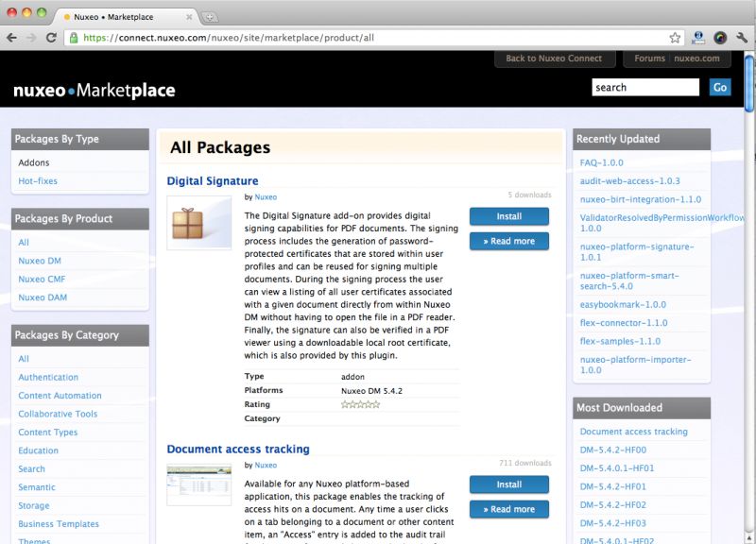Select All under Packages By Product

coord(24,242)
